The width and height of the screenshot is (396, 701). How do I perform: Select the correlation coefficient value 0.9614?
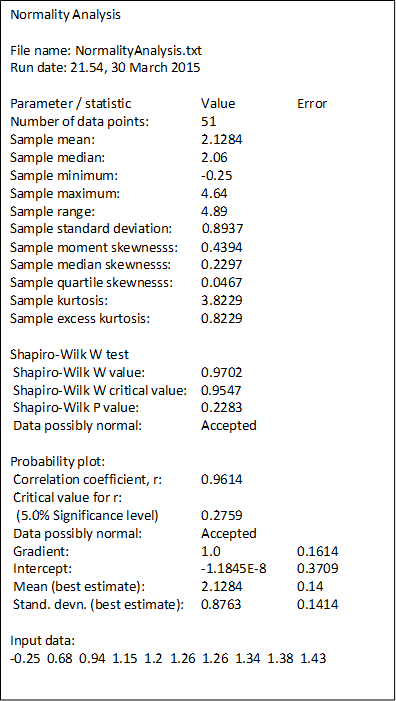[x=222, y=480]
